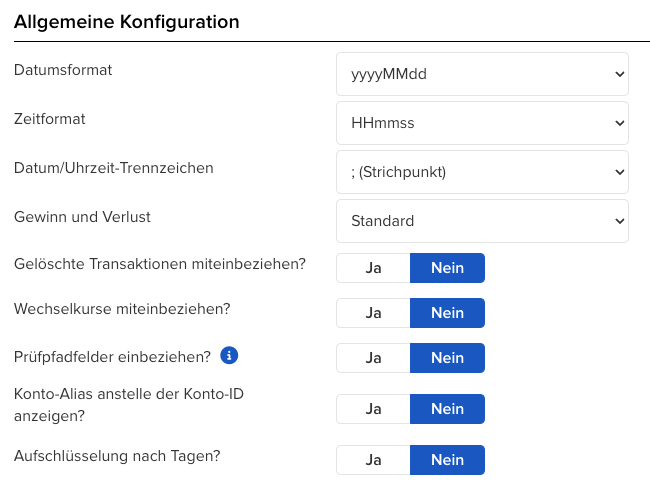Click the Datumsformat label
Viewport: 650px width, 492px height.
click(x=63, y=70)
